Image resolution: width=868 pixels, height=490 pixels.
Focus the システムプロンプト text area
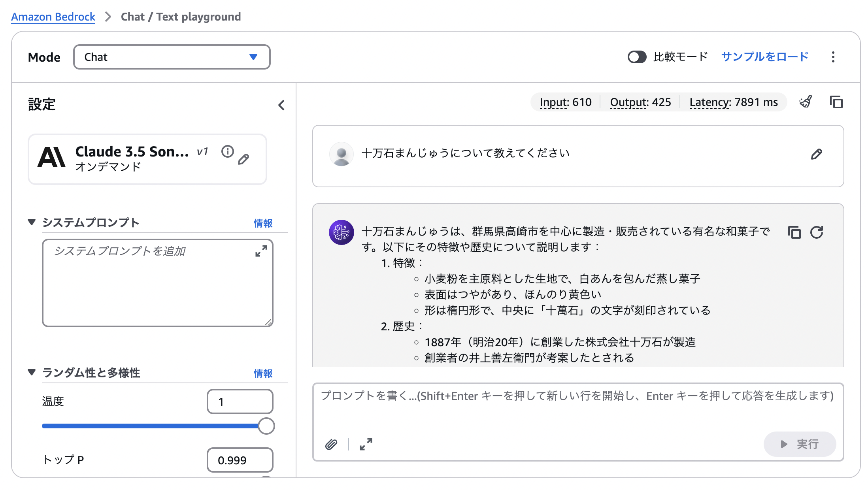(158, 283)
